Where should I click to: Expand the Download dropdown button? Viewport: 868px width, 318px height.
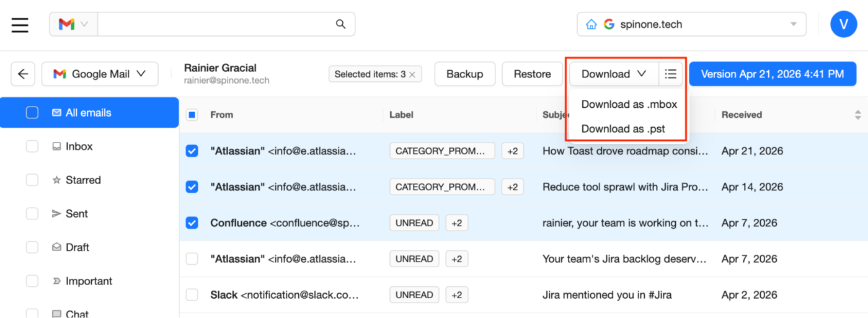[614, 74]
